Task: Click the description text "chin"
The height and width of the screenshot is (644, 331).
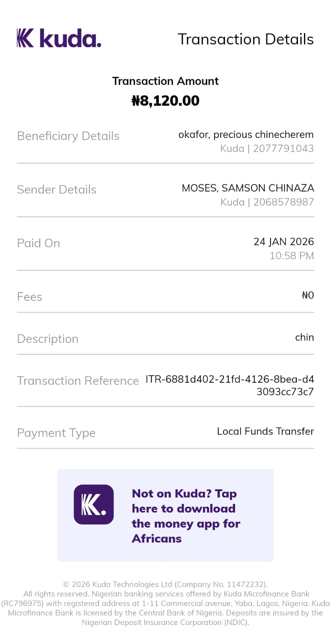Action: point(304,337)
